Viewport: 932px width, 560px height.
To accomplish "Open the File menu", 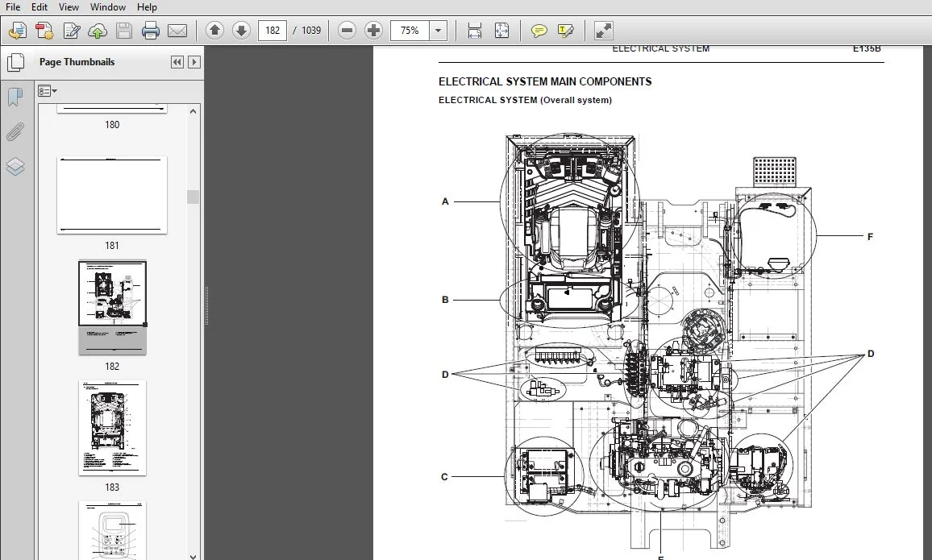I will click(x=12, y=7).
